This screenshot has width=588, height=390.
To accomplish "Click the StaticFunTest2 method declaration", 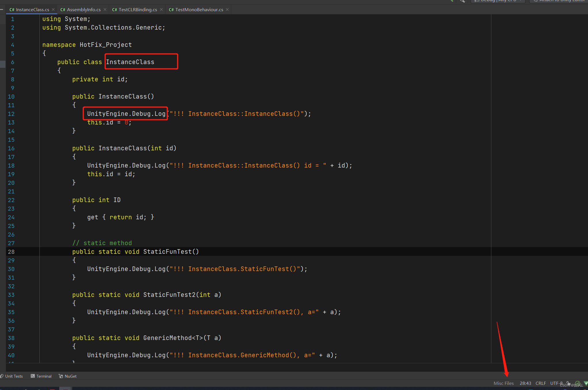I will click(147, 295).
